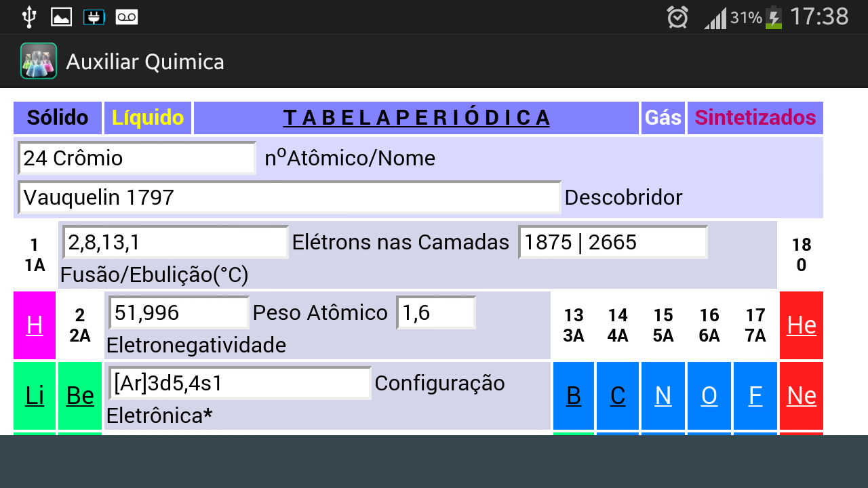Toggle the Sólido state filter

57,117
